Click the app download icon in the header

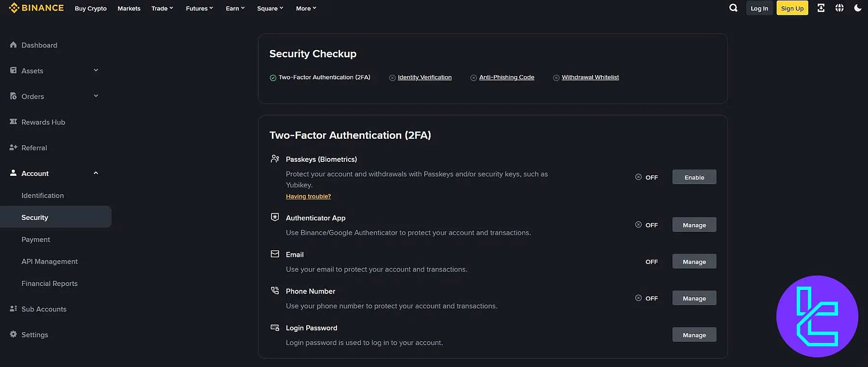click(x=821, y=8)
